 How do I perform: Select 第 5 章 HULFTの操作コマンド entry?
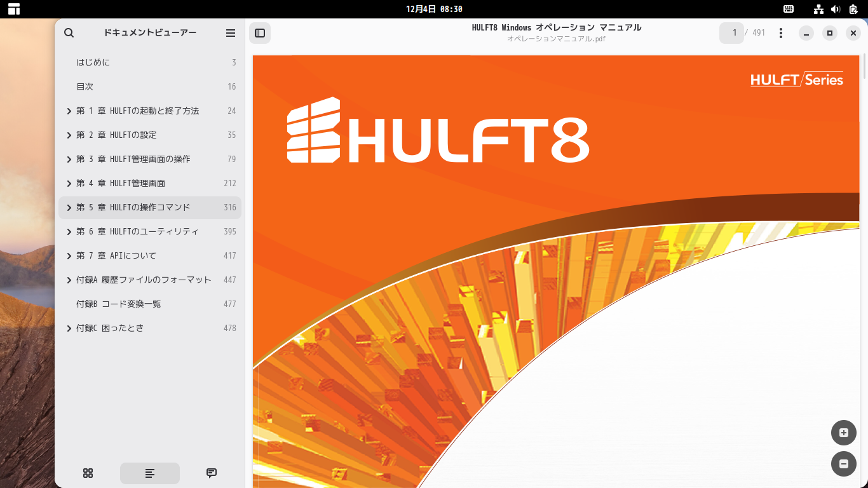pyautogui.click(x=150, y=207)
